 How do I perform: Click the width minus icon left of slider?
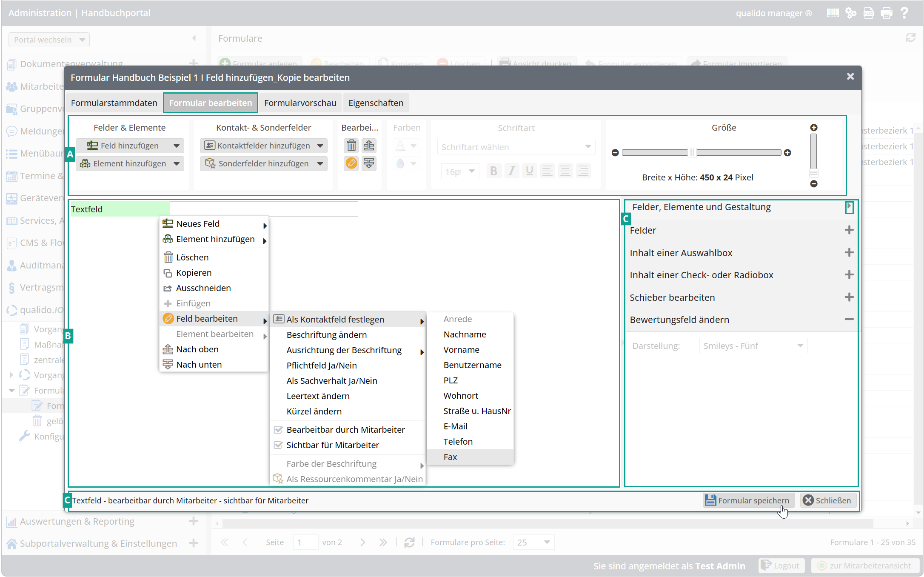pos(615,153)
